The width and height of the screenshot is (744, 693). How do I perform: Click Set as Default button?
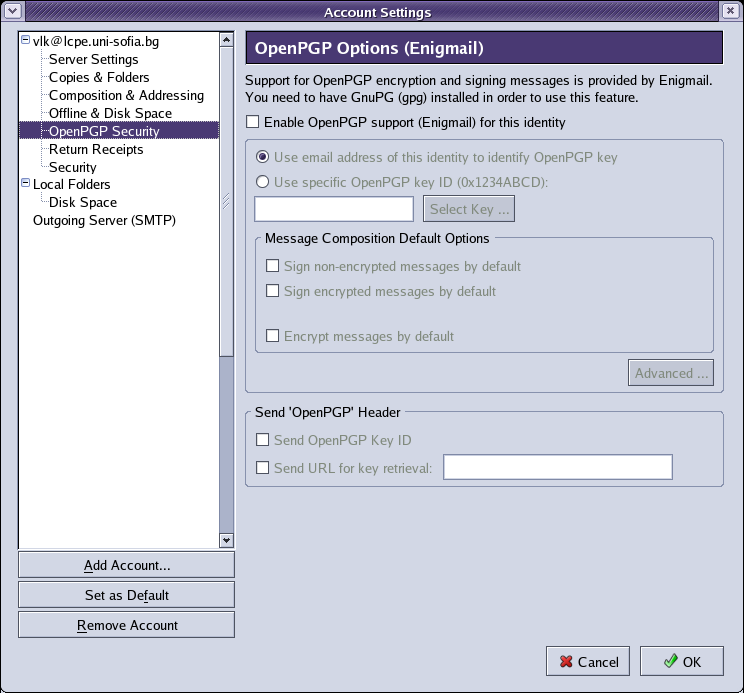pos(126,595)
